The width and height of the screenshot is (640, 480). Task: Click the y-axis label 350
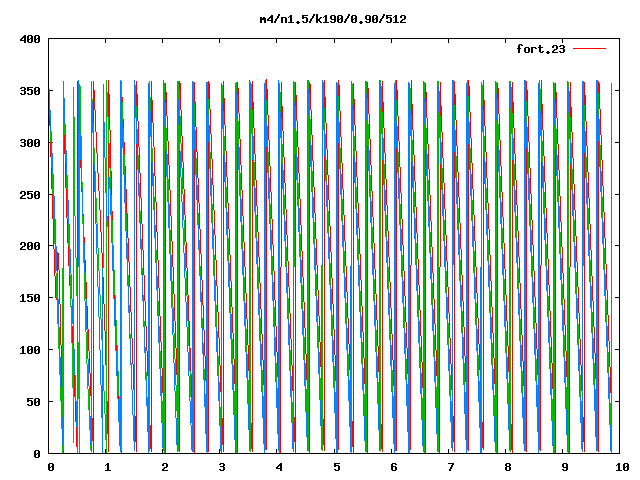click(x=30, y=91)
